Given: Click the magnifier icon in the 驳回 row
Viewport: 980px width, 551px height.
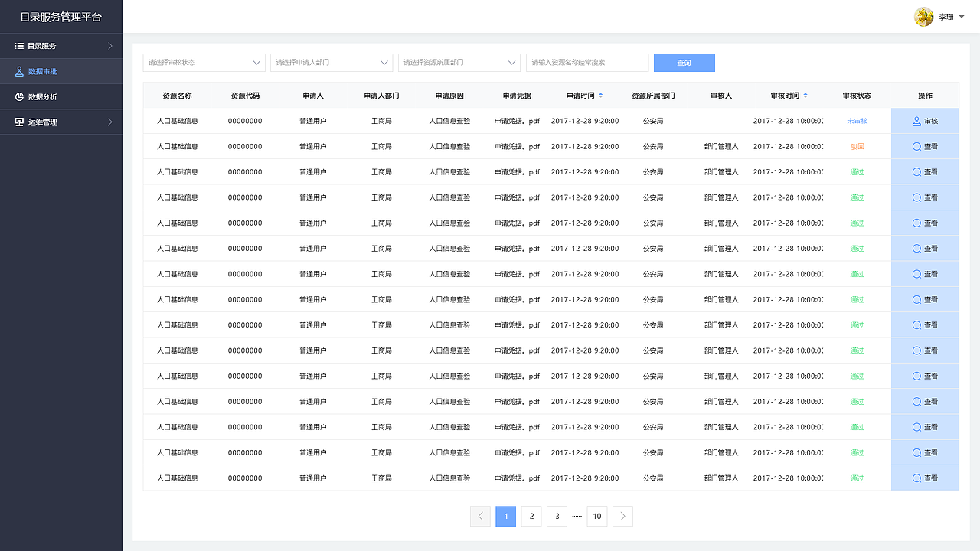Looking at the screenshot, I should point(916,146).
